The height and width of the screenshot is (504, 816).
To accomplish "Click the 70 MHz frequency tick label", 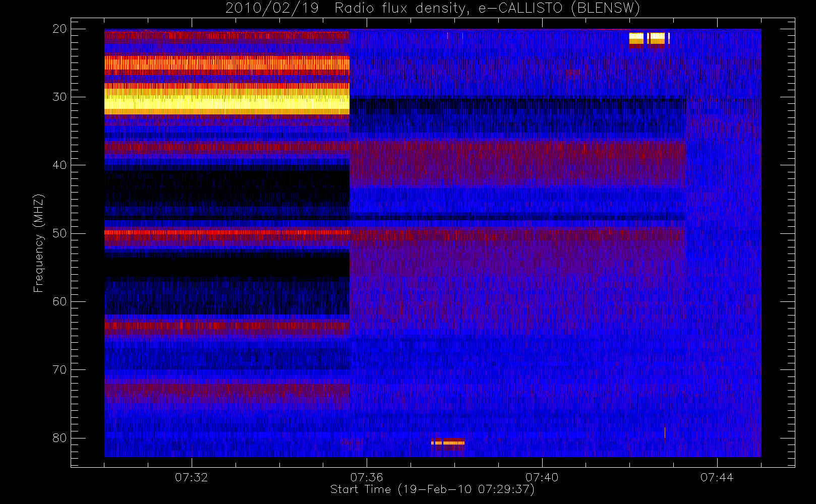I will pos(60,369).
